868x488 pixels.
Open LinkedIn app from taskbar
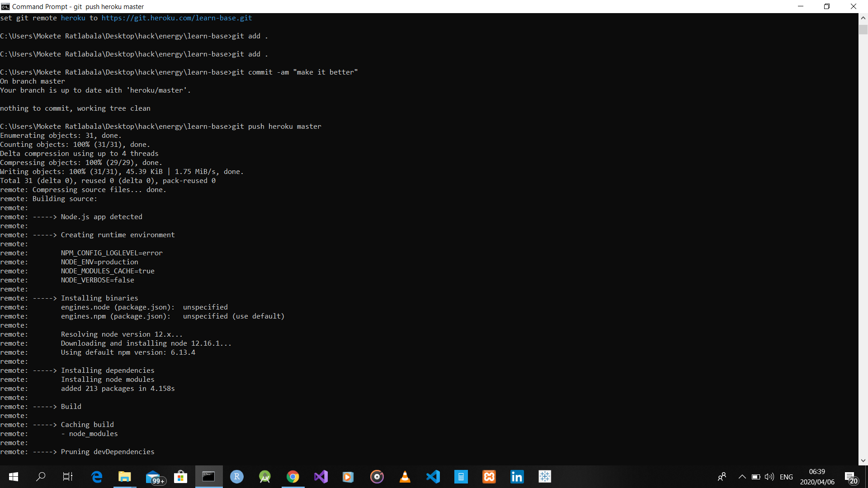coord(517,477)
